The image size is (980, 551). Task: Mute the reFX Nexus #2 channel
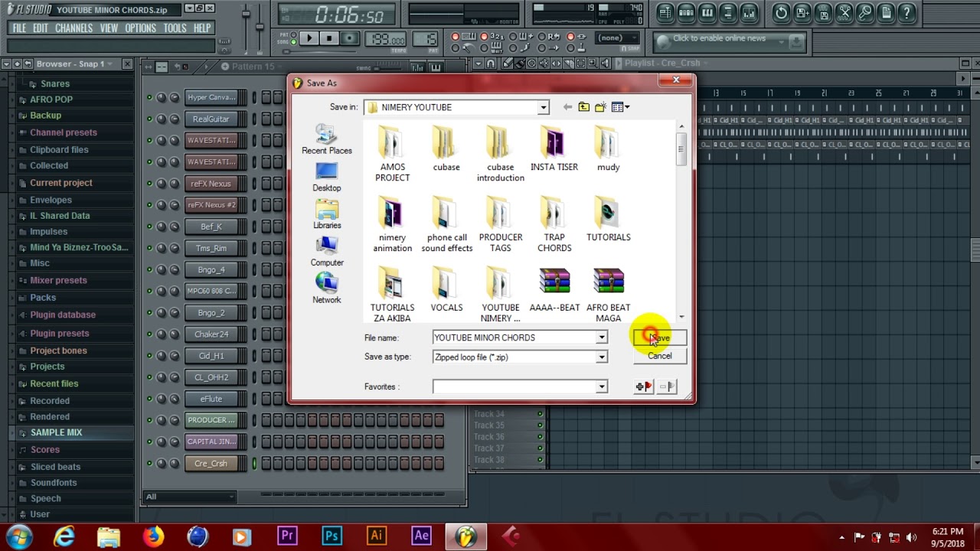(149, 205)
